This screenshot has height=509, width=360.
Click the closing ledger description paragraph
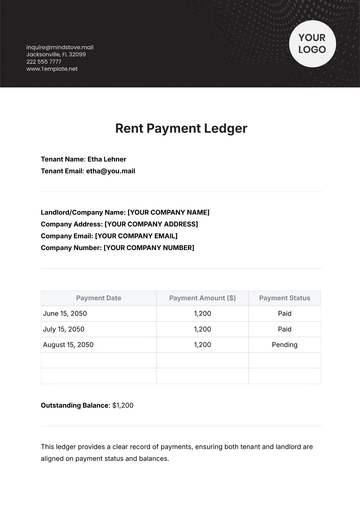point(177,453)
